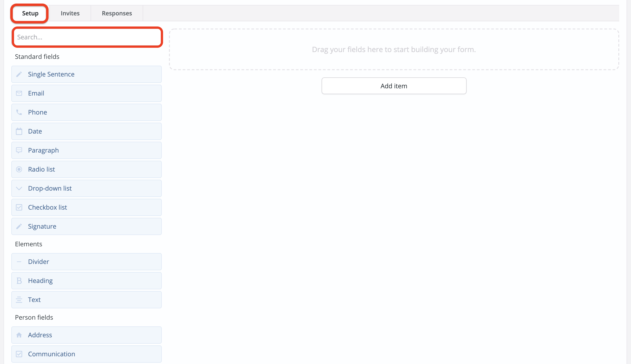This screenshot has height=364, width=631.
Task: Click the Divider minus-line icon
Action: click(19, 261)
